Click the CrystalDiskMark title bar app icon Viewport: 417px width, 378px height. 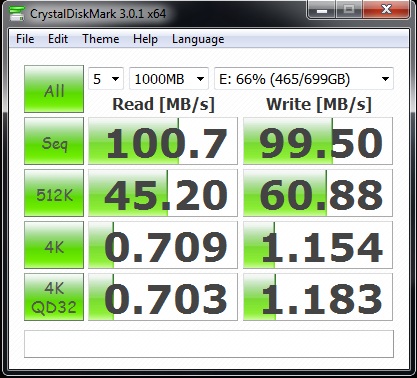(17, 13)
